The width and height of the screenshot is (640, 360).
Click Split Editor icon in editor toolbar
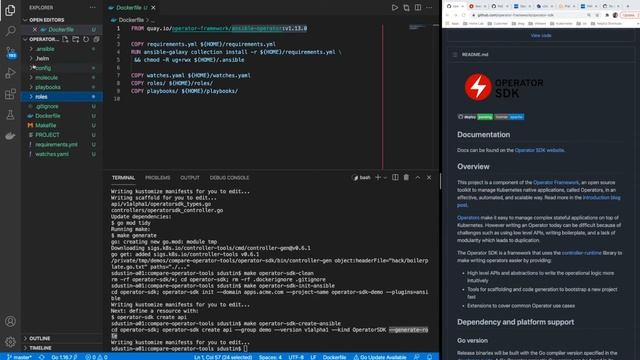[x=418, y=7]
